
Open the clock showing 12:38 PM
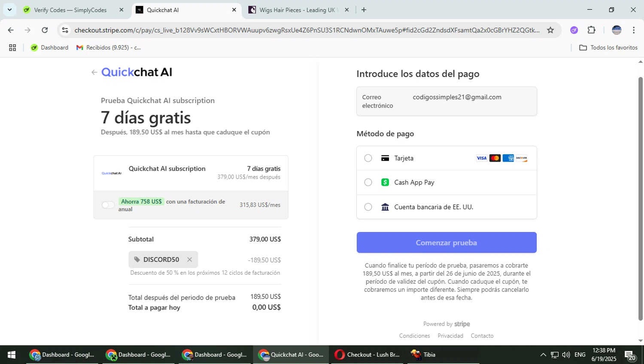click(x=604, y=355)
